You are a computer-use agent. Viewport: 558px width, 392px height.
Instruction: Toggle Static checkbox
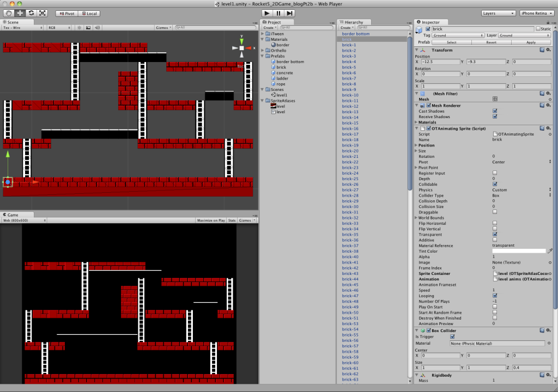(538, 29)
